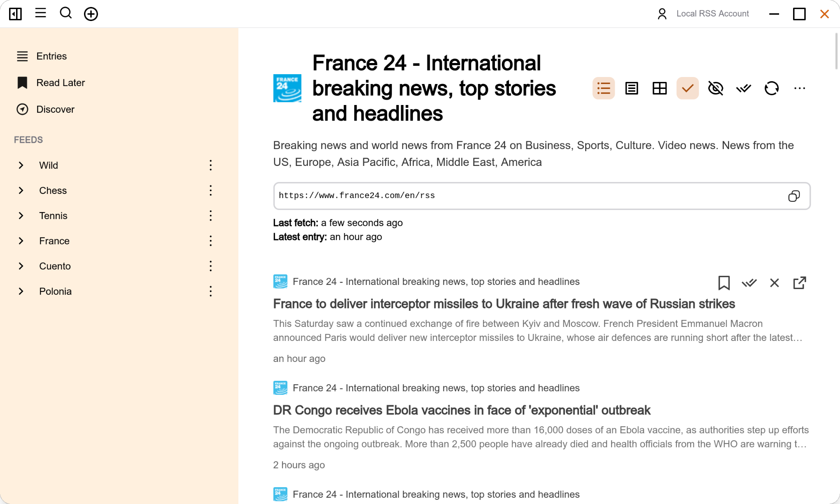Refresh the France 24 feed

[x=772, y=88]
